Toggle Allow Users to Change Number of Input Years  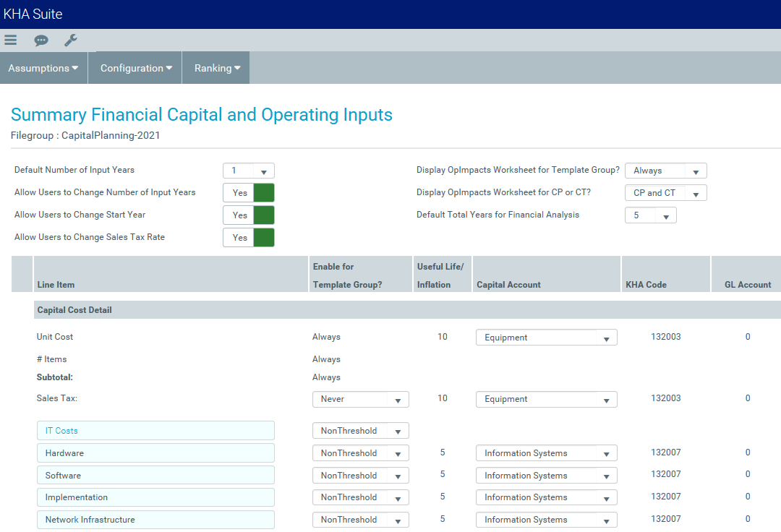tap(249, 193)
